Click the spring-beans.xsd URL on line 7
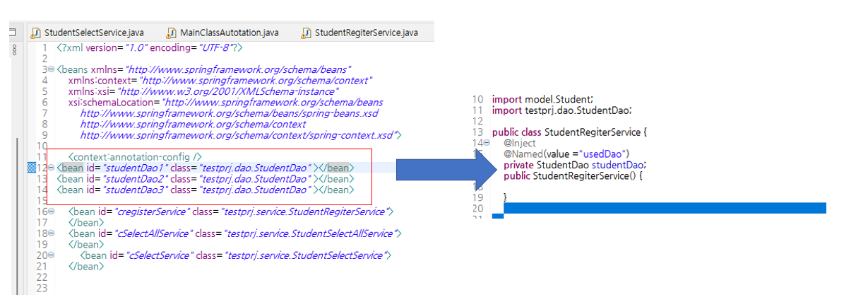This screenshot has width=868, height=295. coord(230,113)
